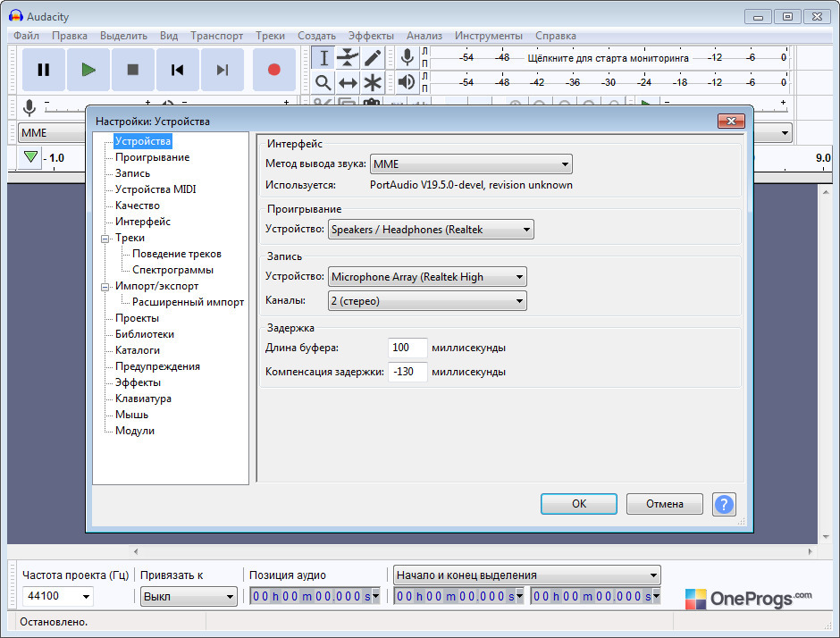840x638 pixels.
Task: Open the main window MME host dropdown
Action: click(52, 133)
